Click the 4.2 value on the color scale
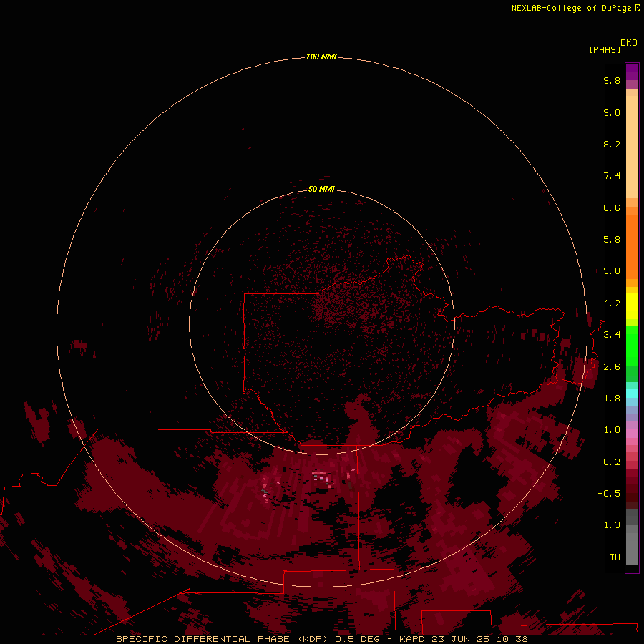Image resolution: width=644 pixels, height=644 pixels. tap(612, 303)
